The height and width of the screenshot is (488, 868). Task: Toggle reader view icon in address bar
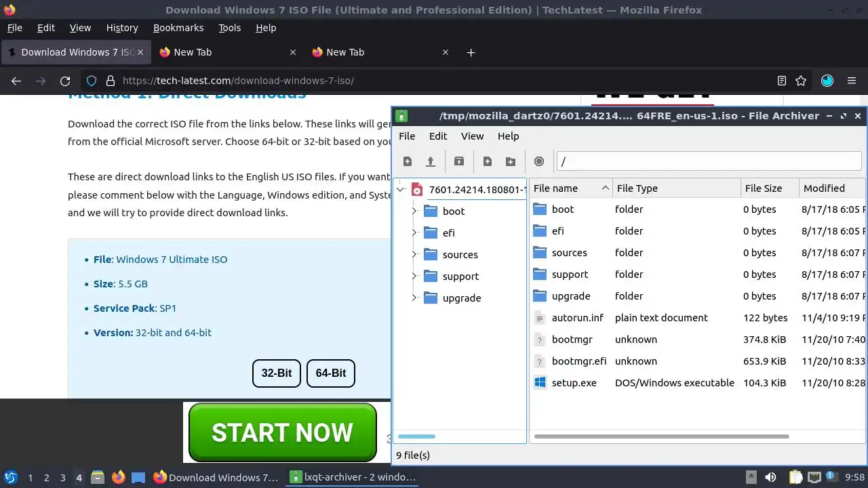coord(782,81)
